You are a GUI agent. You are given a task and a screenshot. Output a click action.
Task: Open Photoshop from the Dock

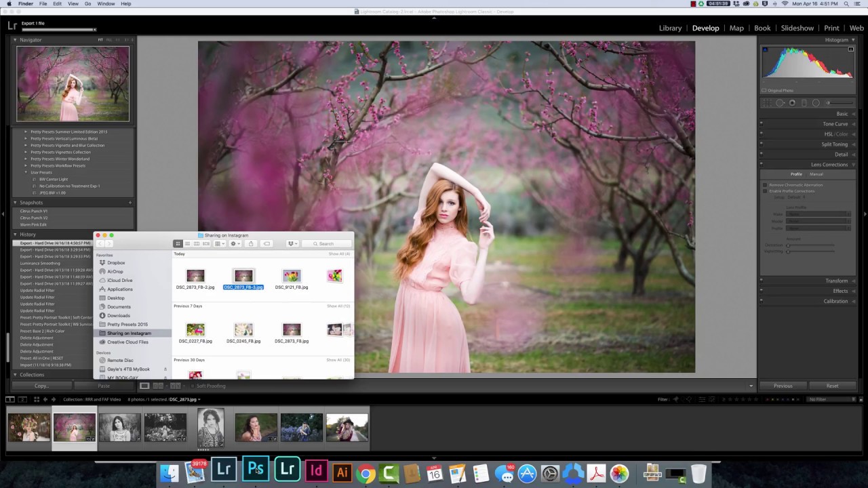click(256, 470)
